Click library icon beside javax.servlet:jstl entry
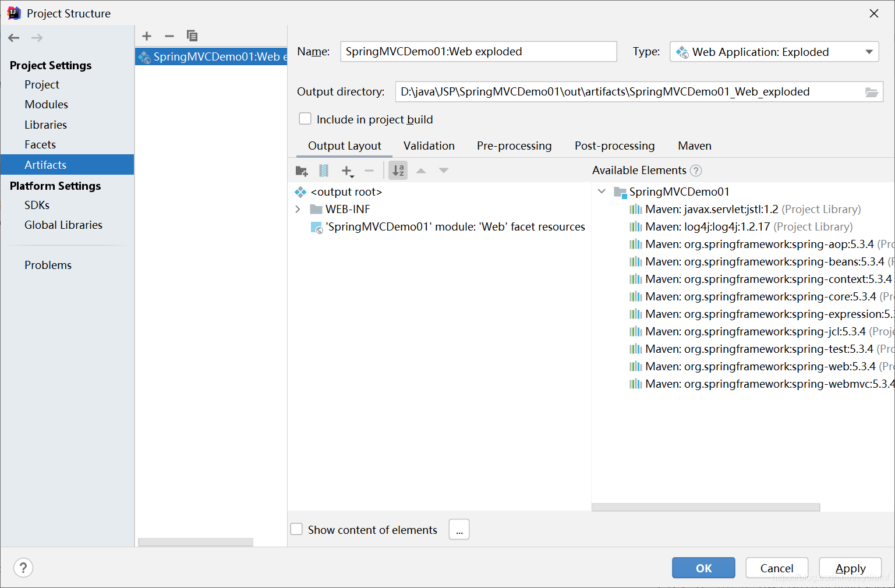Image resolution: width=895 pixels, height=588 pixels. [635, 210]
